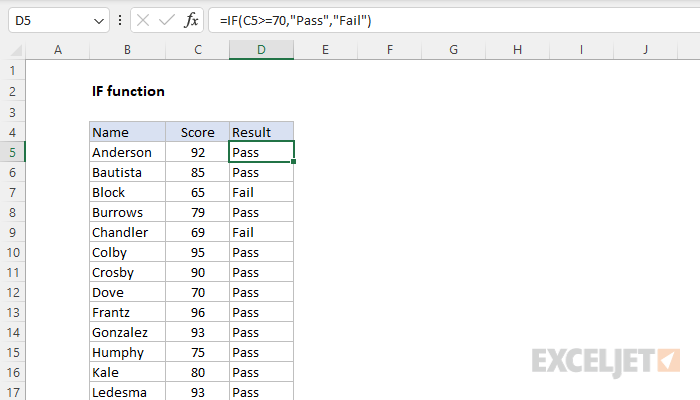Click the Exceljet logo
Image resolution: width=700 pixels, height=400 pixels.
pyautogui.click(x=606, y=359)
